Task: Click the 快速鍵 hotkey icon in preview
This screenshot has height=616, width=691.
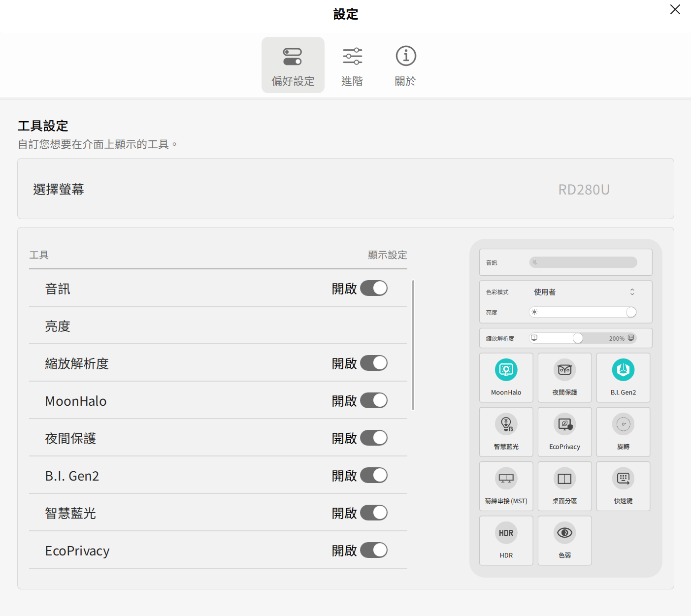Action: coord(624,478)
